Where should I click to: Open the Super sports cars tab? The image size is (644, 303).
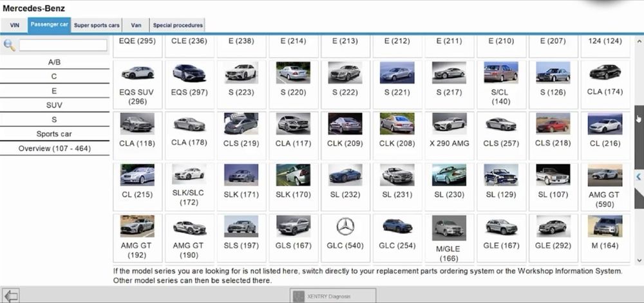coord(97,25)
